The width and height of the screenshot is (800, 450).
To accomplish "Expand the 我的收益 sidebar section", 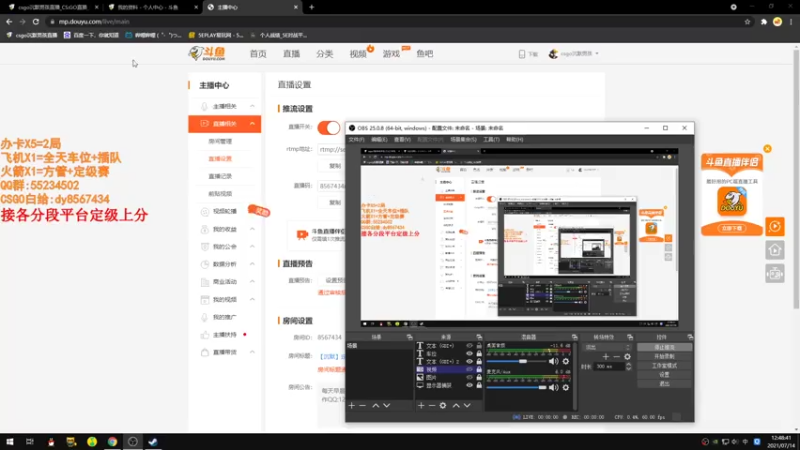I will pyautogui.click(x=252, y=229).
